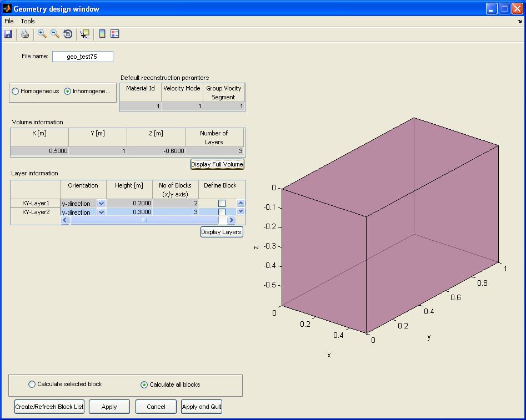The image size is (526, 420).
Task: Click layer table scroll up arrow
Action: (x=241, y=203)
